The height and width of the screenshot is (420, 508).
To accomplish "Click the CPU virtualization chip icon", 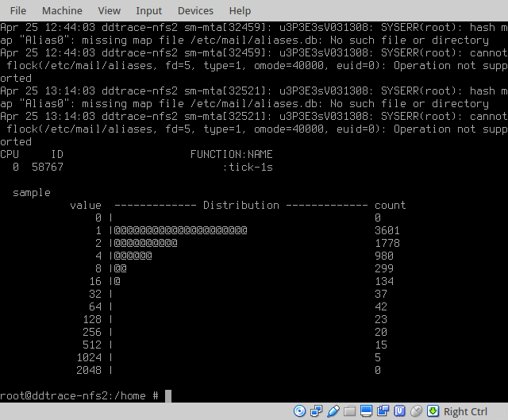I will point(400,411).
